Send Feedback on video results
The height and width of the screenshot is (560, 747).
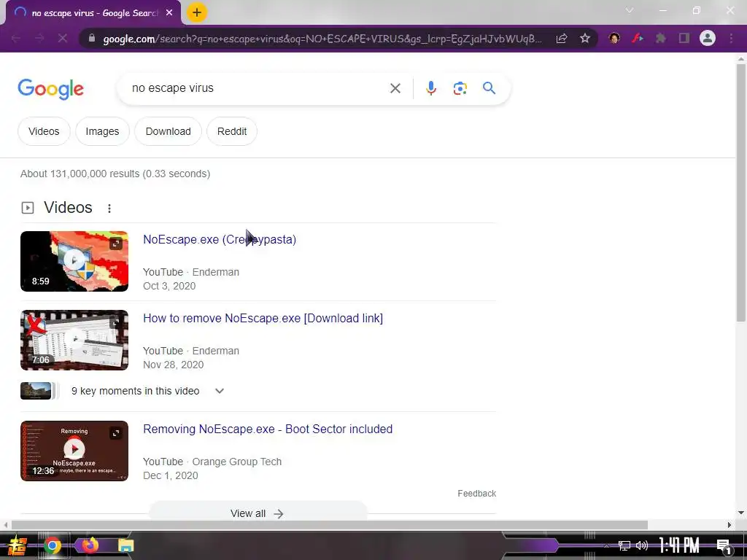[477, 494]
